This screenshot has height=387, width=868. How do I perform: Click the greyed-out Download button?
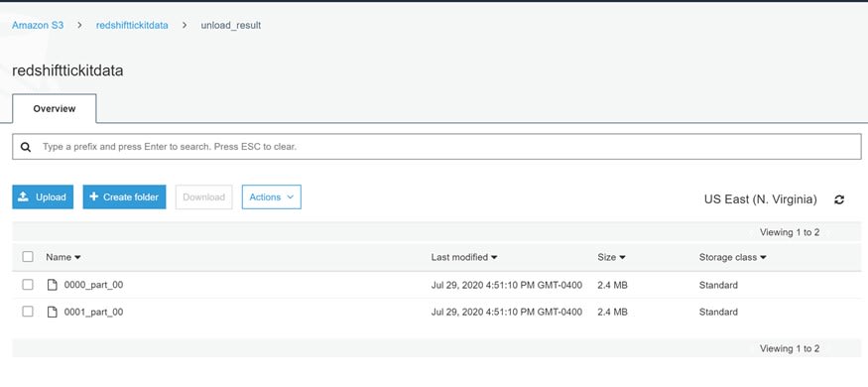(203, 197)
